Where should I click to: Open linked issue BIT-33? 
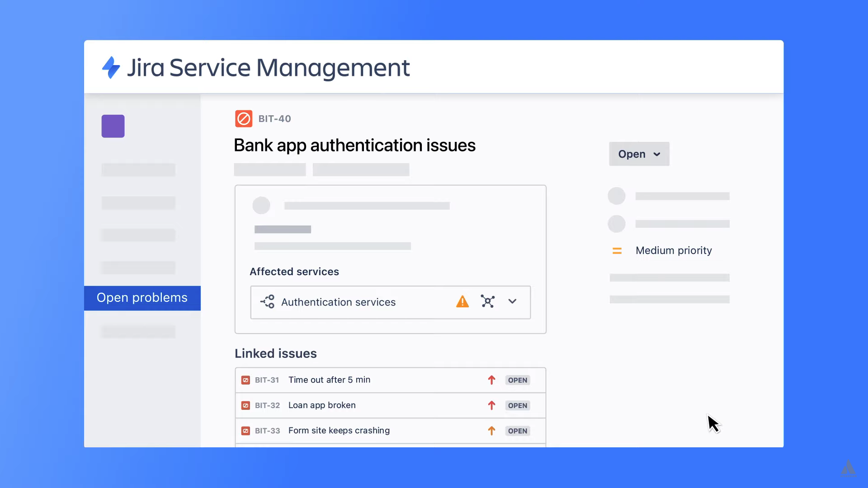pos(267,431)
